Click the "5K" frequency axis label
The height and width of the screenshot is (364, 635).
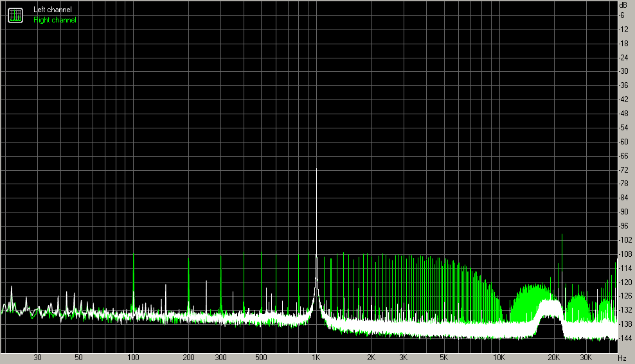[444, 358]
